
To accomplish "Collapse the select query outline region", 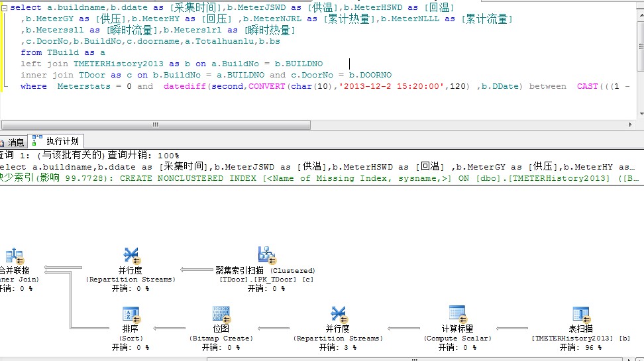I will click(4, 8).
